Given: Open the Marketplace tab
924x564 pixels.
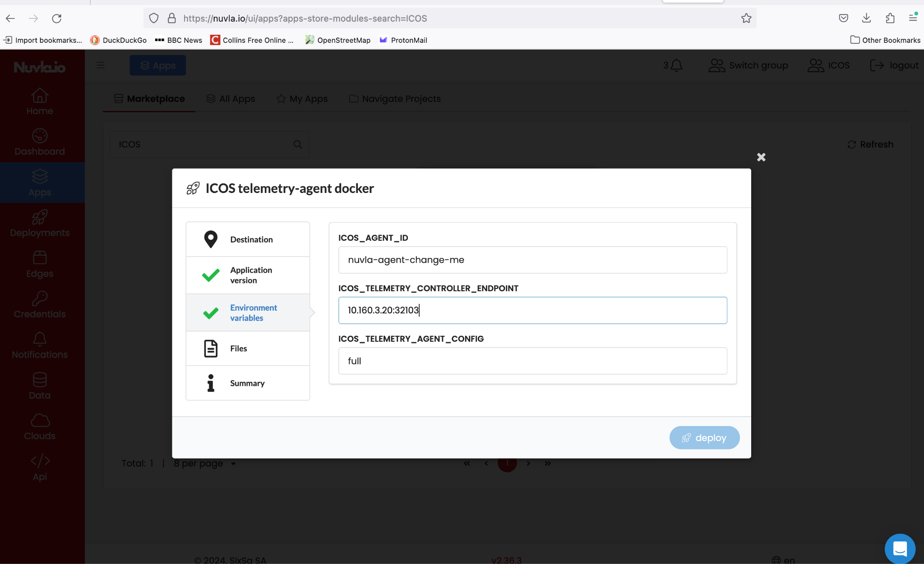Looking at the screenshot, I should click(149, 99).
